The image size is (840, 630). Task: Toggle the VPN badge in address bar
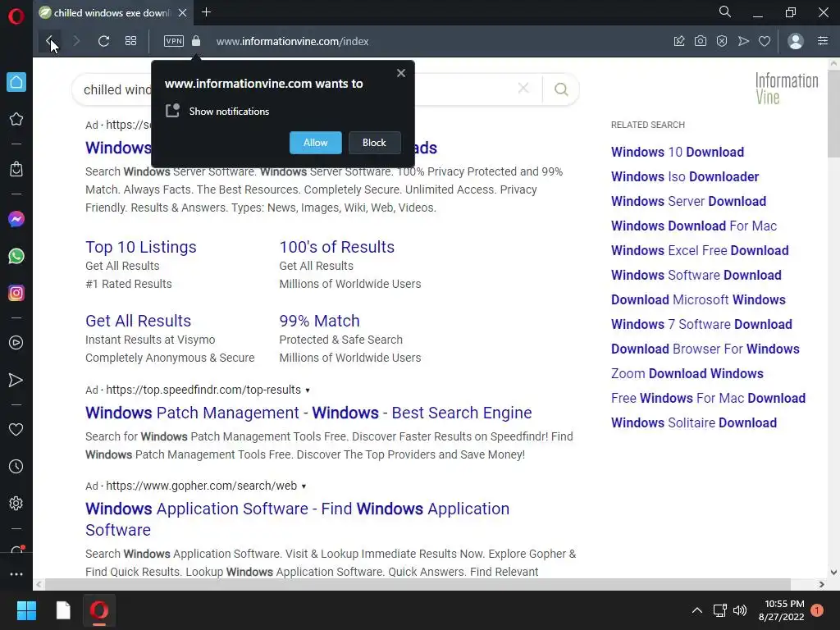coord(174,41)
